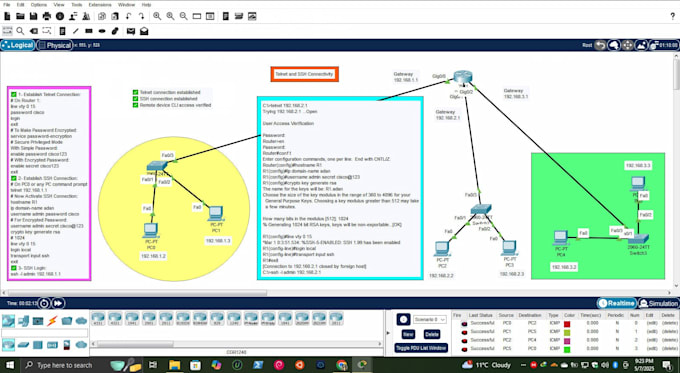The height and width of the screenshot is (373, 680).
Task: Zoom out with the third magnifier icon
Action: [x=183, y=16]
